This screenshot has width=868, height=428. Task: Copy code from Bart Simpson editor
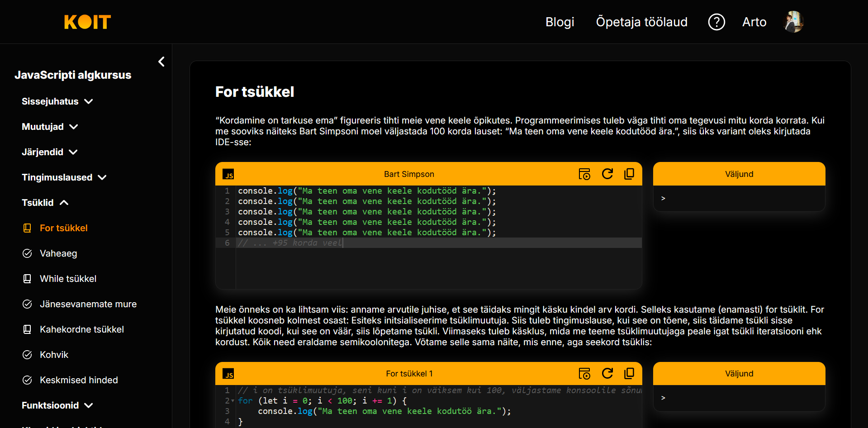tap(629, 174)
